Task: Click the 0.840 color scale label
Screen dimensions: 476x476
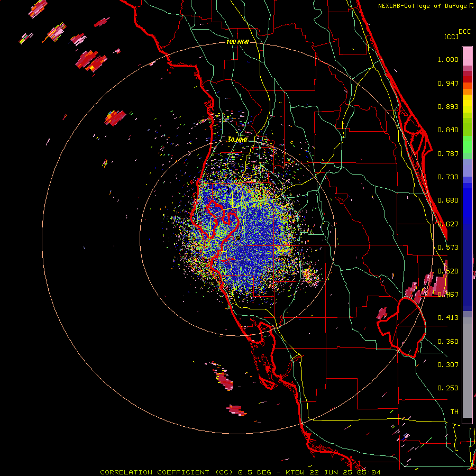Action: click(x=448, y=130)
